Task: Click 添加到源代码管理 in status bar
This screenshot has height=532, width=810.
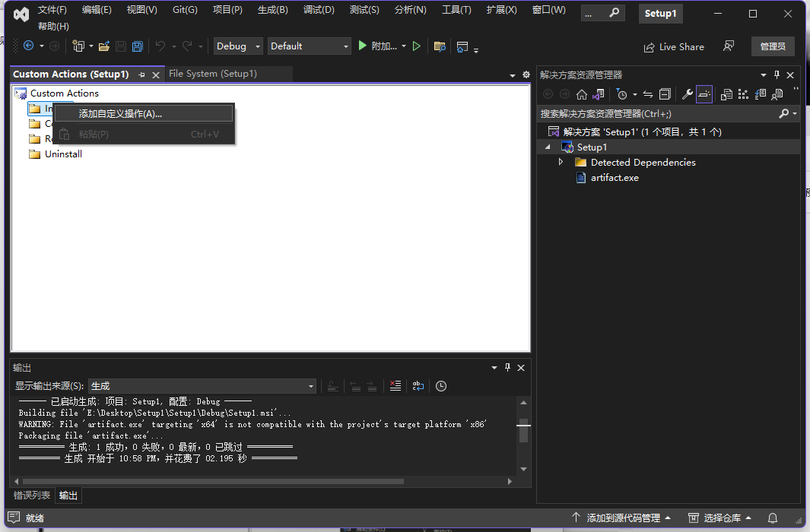Action: click(621, 518)
